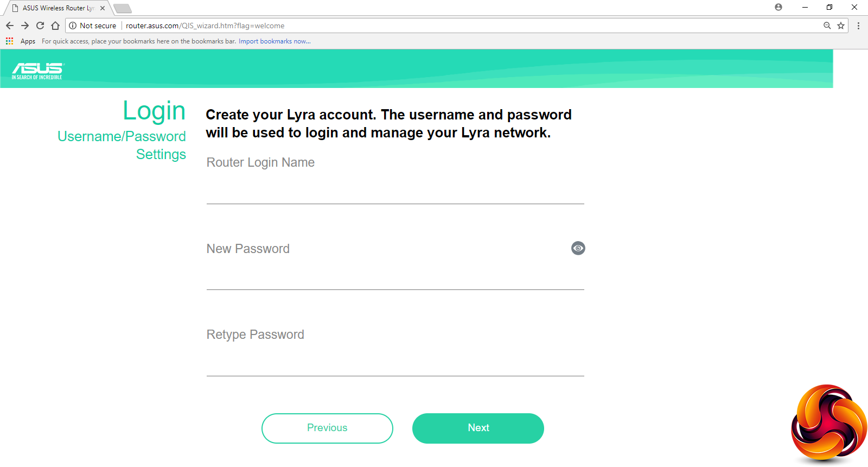
Task: Close the ASUS Wireless Router tab
Action: tap(103, 8)
